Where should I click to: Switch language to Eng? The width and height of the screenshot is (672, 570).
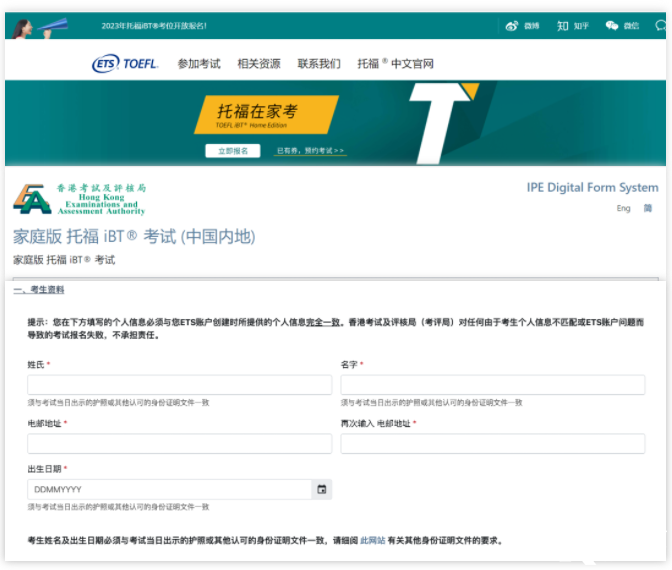[623, 208]
